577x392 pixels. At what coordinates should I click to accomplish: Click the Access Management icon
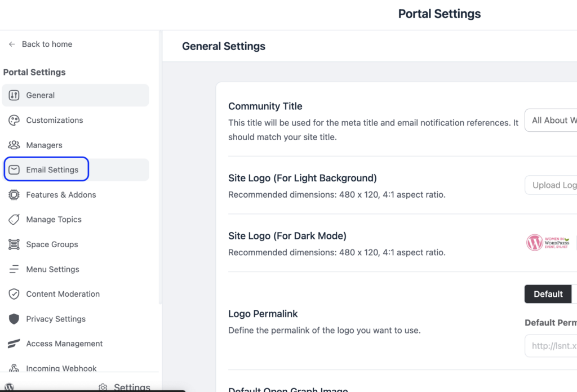14,344
